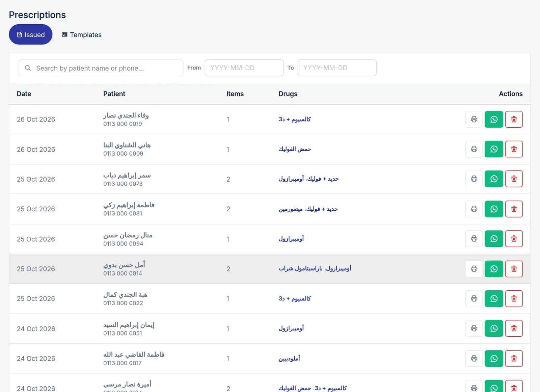Print prescription for 0113 000 0022
540x392 pixels.
tap(474, 298)
